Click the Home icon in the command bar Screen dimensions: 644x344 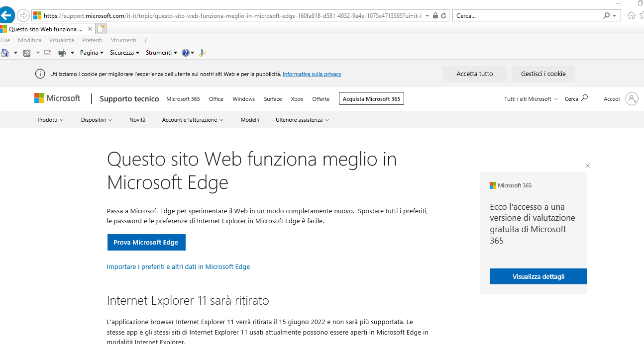point(5,52)
